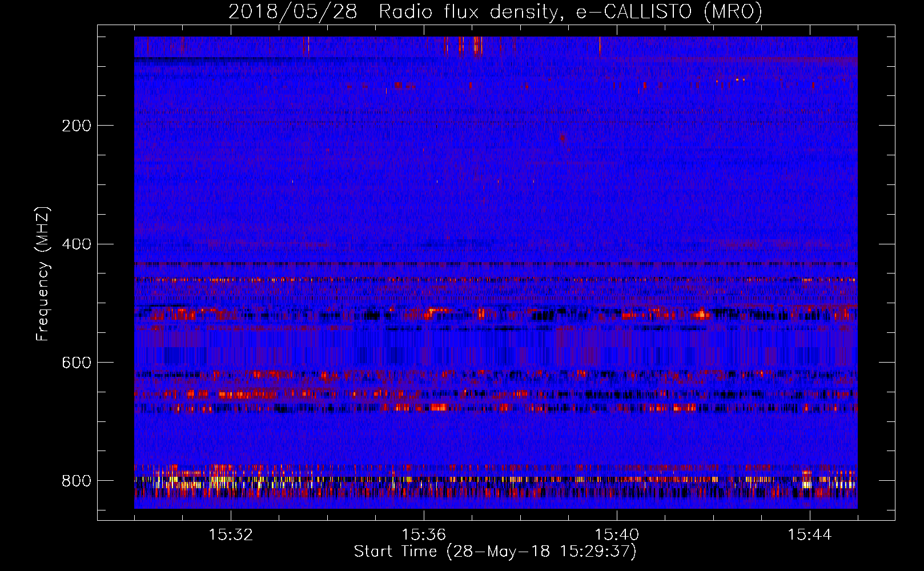Click the 'Frequency (MHZ)' axis label

click(42, 274)
